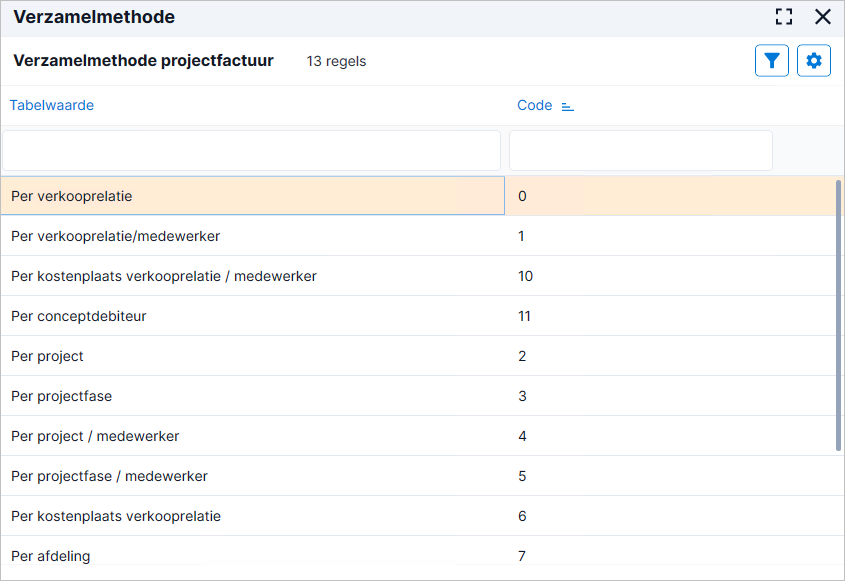Screen dimensions: 845x581
Task: Expand the dialog to fullscreen
Action: coord(784,17)
